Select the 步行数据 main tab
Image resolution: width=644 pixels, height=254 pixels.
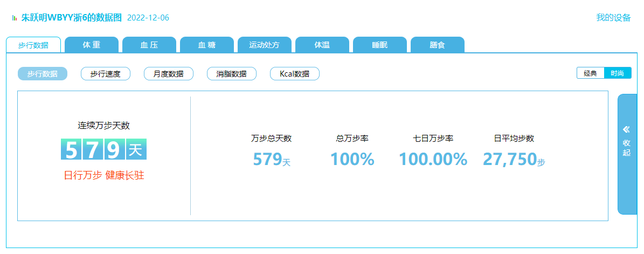point(33,45)
